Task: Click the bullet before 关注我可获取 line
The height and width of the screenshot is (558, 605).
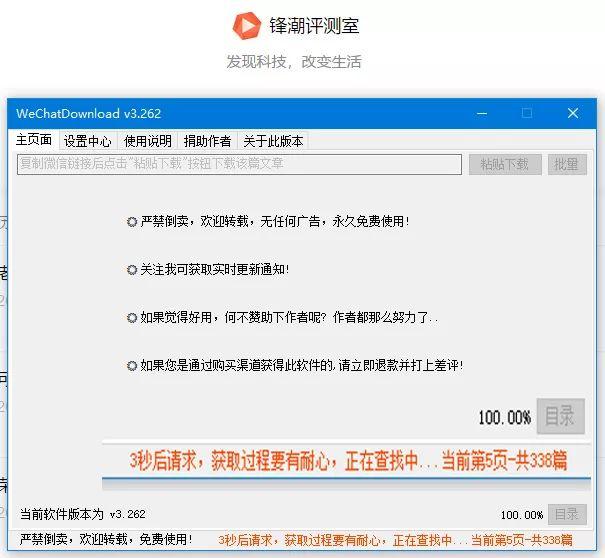Action: (132, 270)
